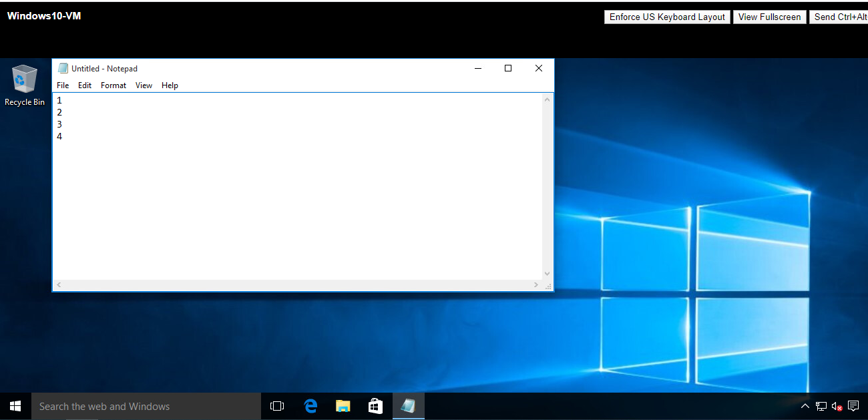Image resolution: width=868 pixels, height=420 pixels.
Task: Click the 'Untitled - Notepad' window title
Action: point(104,69)
